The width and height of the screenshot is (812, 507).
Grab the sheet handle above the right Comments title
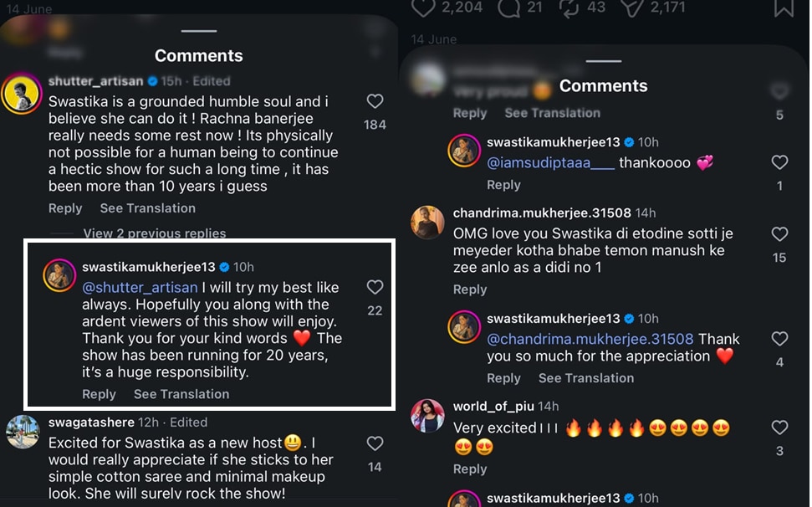pyautogui.click(x=603, y=61)
